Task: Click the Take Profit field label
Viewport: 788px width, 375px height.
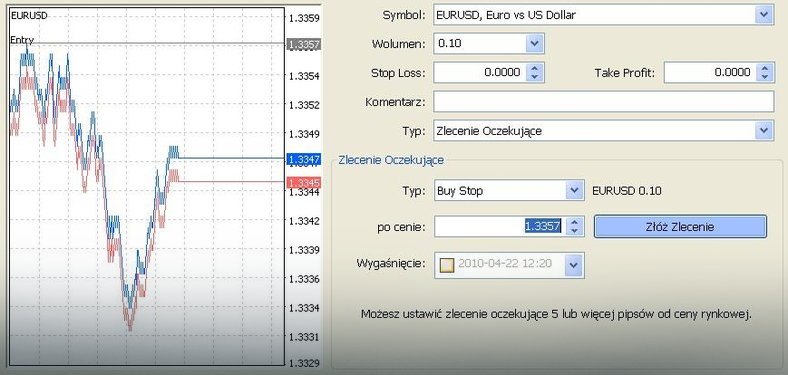Action: 625,73
